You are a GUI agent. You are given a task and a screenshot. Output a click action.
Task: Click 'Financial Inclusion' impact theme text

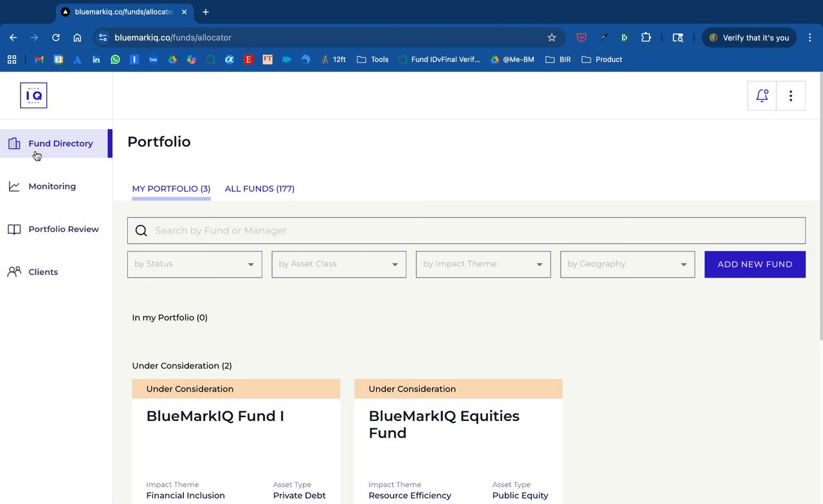coord(186,496)
